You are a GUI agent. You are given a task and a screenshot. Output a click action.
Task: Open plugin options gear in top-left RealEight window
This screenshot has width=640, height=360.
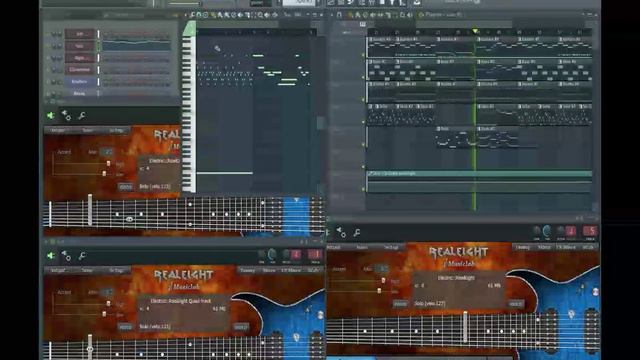(x=66, y=116)
